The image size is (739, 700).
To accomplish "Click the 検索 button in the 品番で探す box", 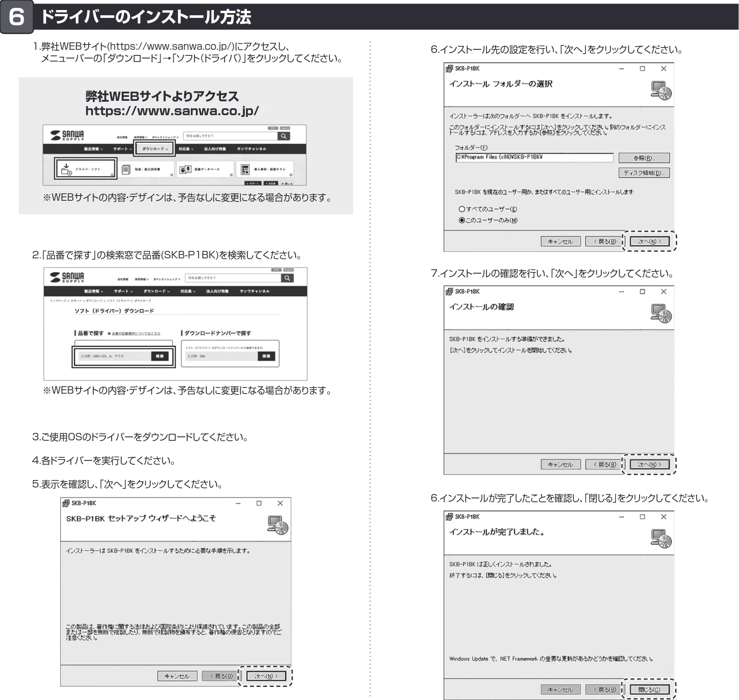I will [x=160, y=356].
